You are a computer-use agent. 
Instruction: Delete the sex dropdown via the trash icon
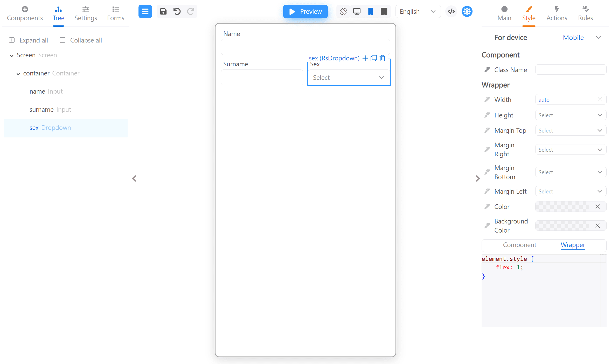pyautogui.click(x=382, y=58)
